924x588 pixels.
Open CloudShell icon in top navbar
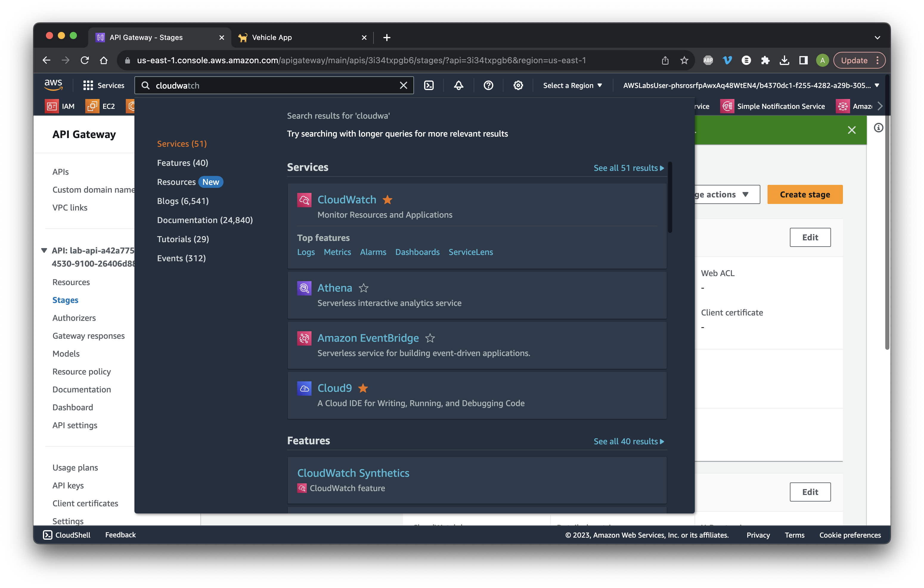[x=429, y=85]
